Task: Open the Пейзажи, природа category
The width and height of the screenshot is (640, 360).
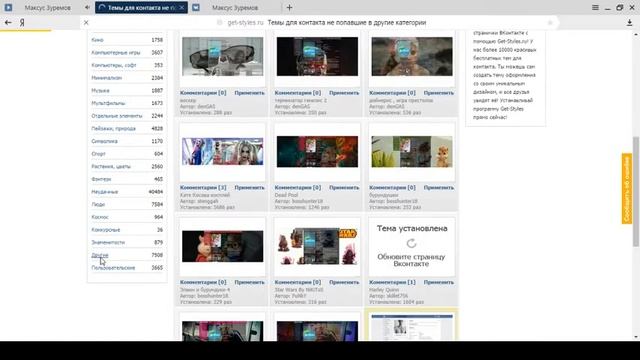Action: (x=113, y=129)
